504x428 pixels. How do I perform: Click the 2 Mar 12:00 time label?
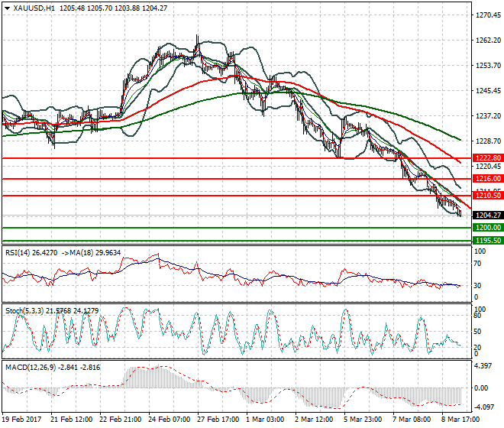[x=314, y=420]
